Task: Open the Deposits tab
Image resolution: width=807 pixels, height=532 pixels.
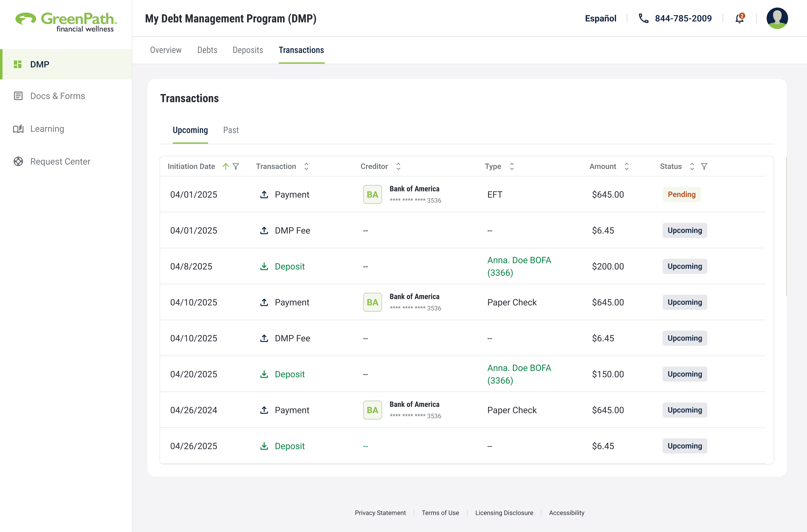Action: [248, 50]
